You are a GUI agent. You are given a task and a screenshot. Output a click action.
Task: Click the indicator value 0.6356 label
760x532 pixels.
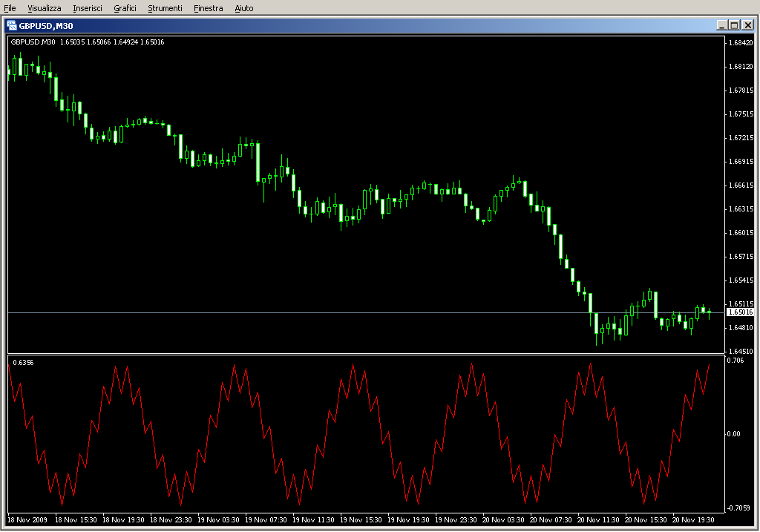click(x=23, y=362)
